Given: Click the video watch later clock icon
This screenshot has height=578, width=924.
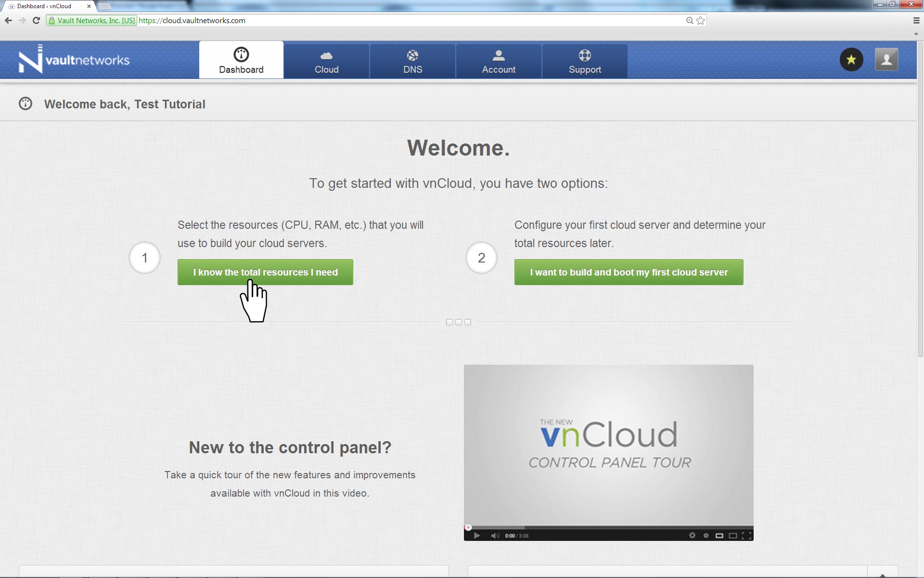Looking at the screenshot, I should pyautogui.click(x=706, y=536).
